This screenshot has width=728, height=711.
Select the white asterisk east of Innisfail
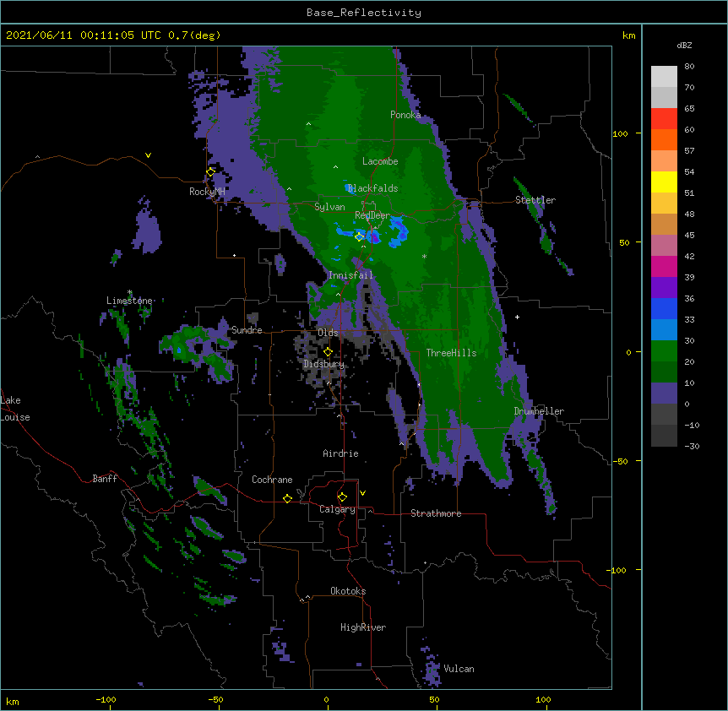point(424,256)
